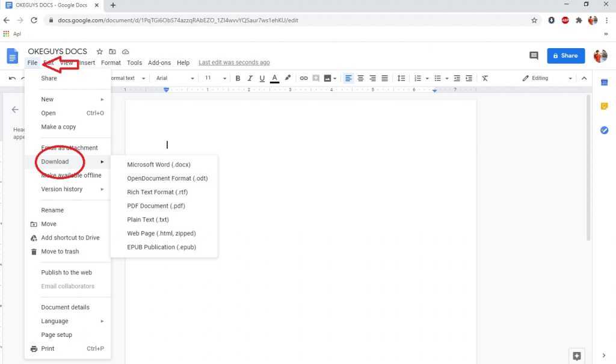Close the document outline with back arrow
Screen dimensions: 616x364
pos(15,110)
